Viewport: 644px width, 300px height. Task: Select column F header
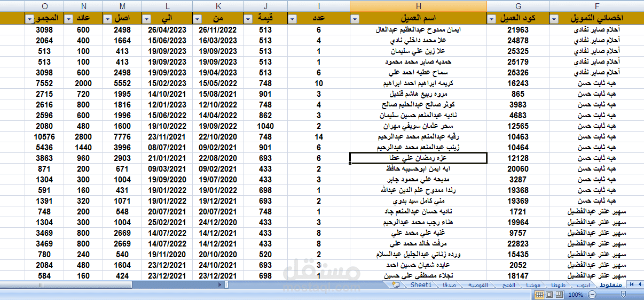(x=596, y=6)
